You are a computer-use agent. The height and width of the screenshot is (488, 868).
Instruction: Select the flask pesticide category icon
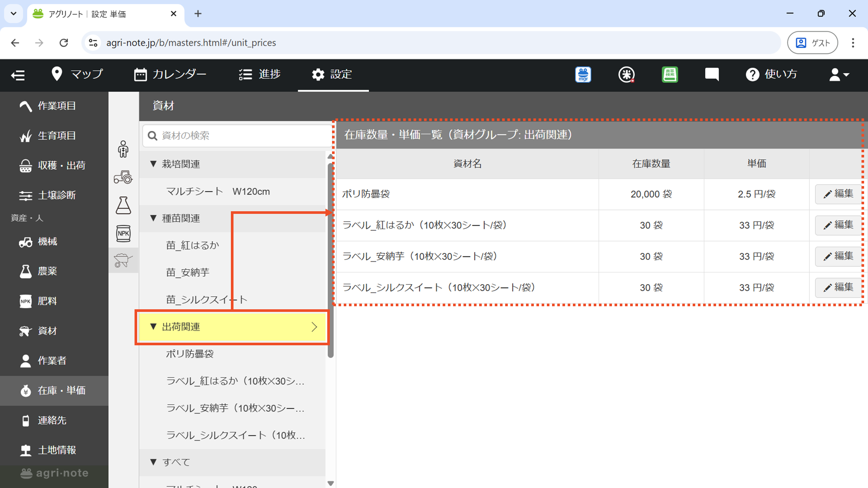pyautogui.click(x=123, y=205)
